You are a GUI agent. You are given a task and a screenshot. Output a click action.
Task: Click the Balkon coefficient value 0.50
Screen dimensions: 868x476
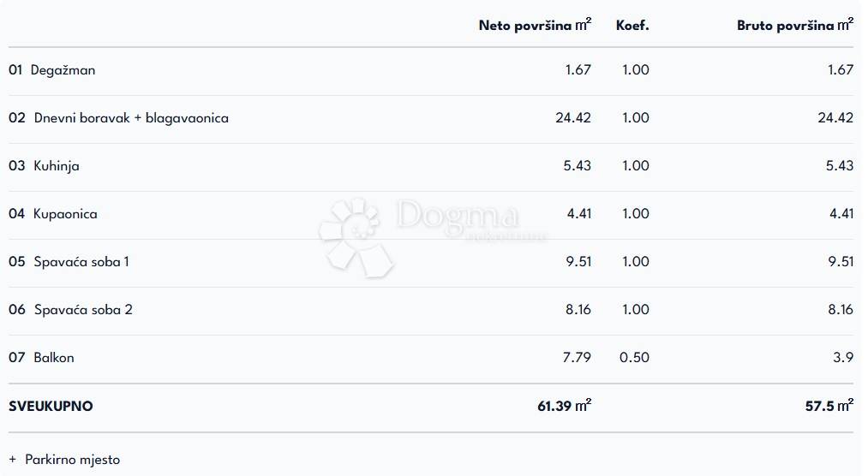click(634, 358)
